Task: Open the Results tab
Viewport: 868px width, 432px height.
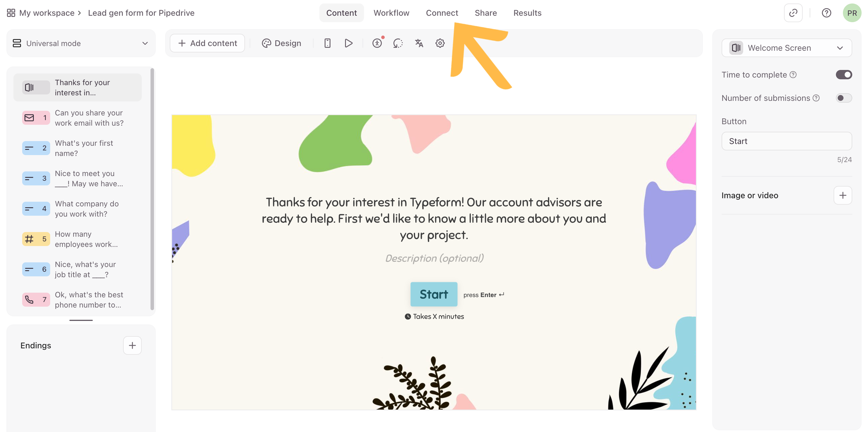Action: tap(527, 13)
